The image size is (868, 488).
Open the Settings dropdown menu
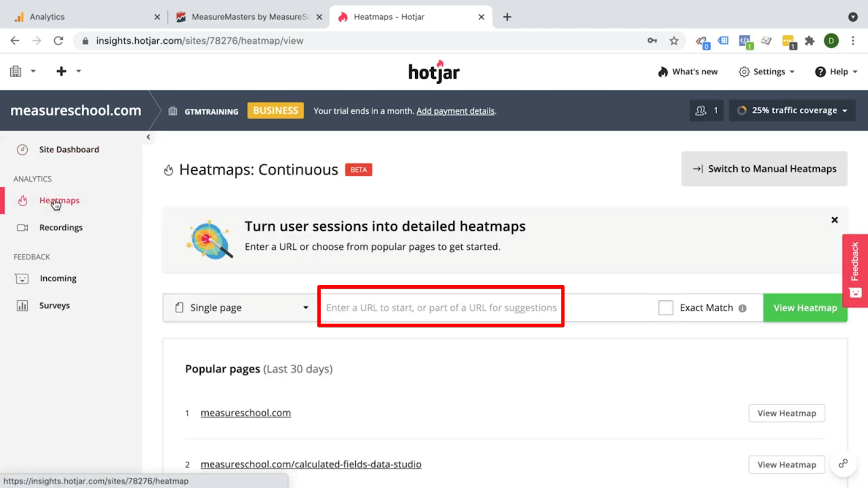[767, 72]
